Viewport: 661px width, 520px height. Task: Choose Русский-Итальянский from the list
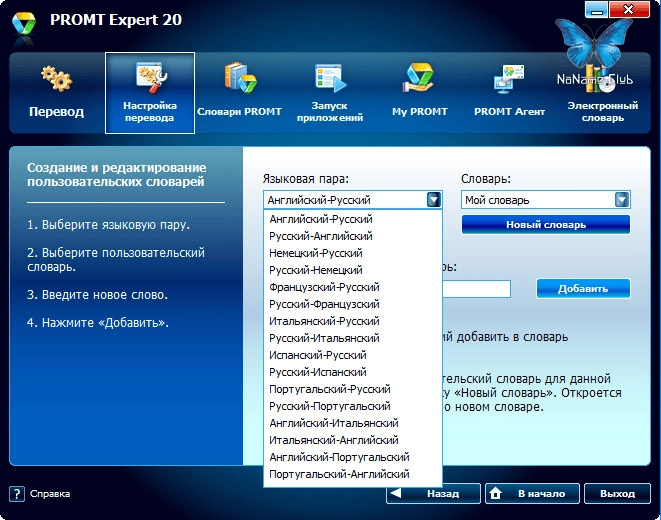tap(353, 338)
